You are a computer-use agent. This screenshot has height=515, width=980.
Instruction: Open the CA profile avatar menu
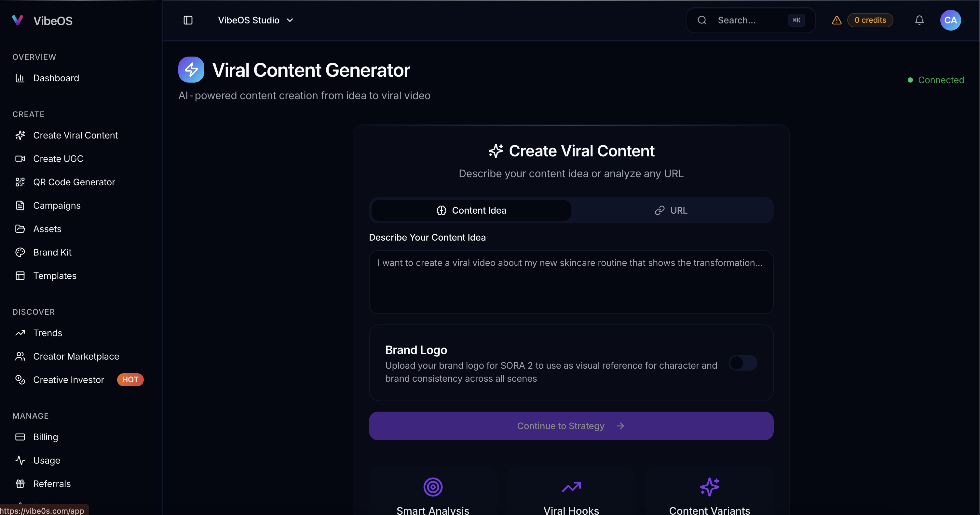click(950, 20)
